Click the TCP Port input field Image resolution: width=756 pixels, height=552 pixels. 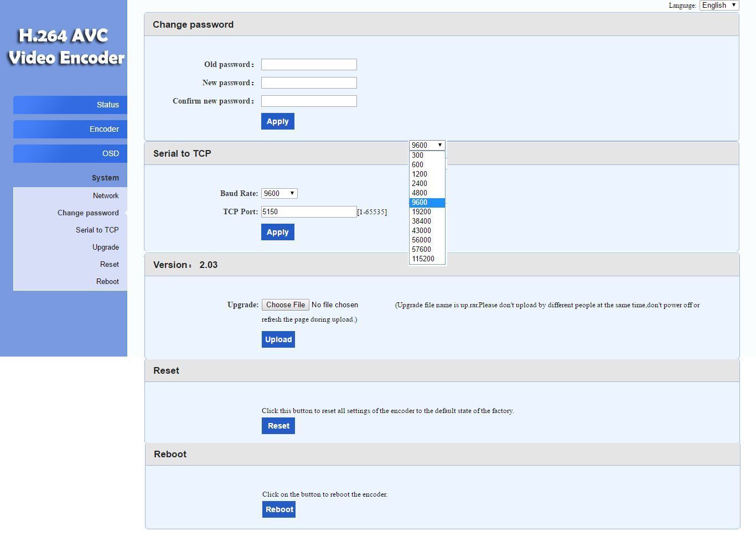coord(309,211)
